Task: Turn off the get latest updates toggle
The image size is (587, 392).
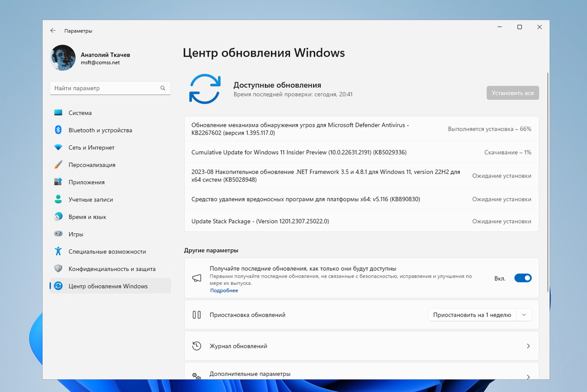Action: (x=523, y=278)
